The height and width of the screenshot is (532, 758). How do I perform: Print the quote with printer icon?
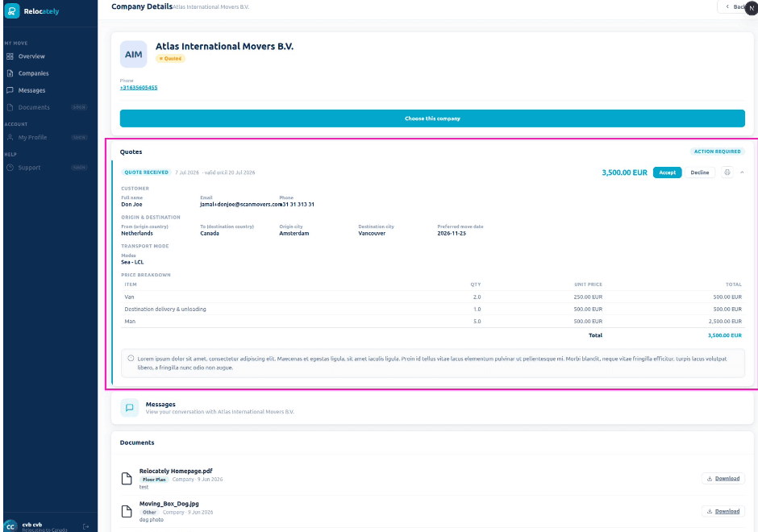click(727, 172)
